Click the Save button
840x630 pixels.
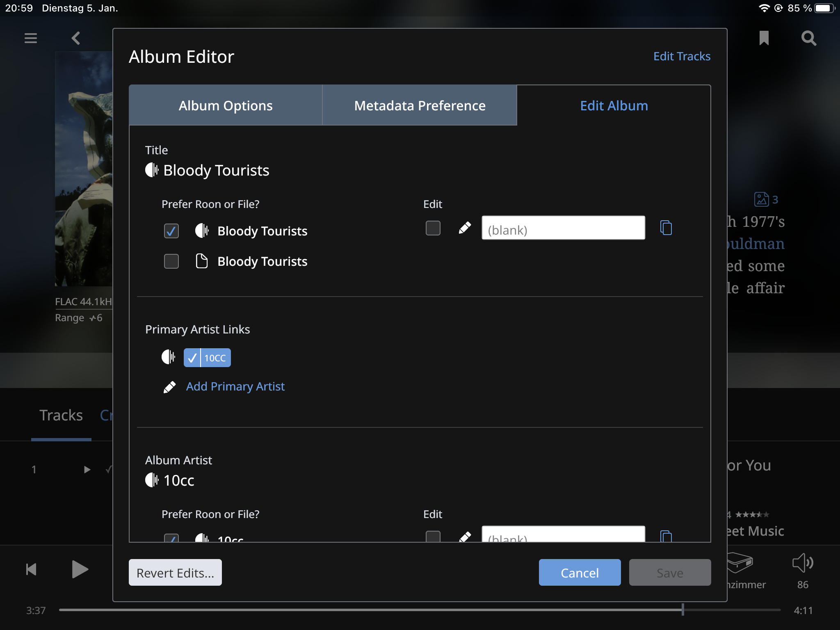click(670, 573)
